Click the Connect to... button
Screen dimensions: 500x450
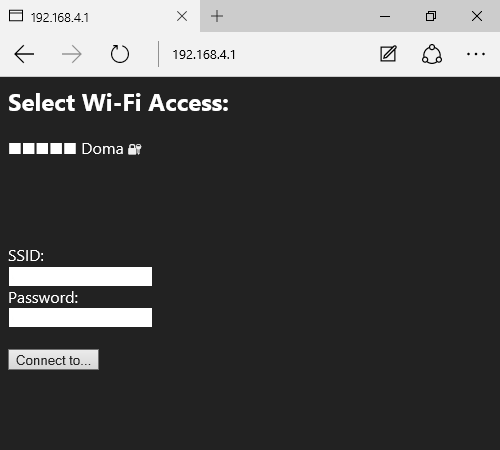click(x=53, y=360)
